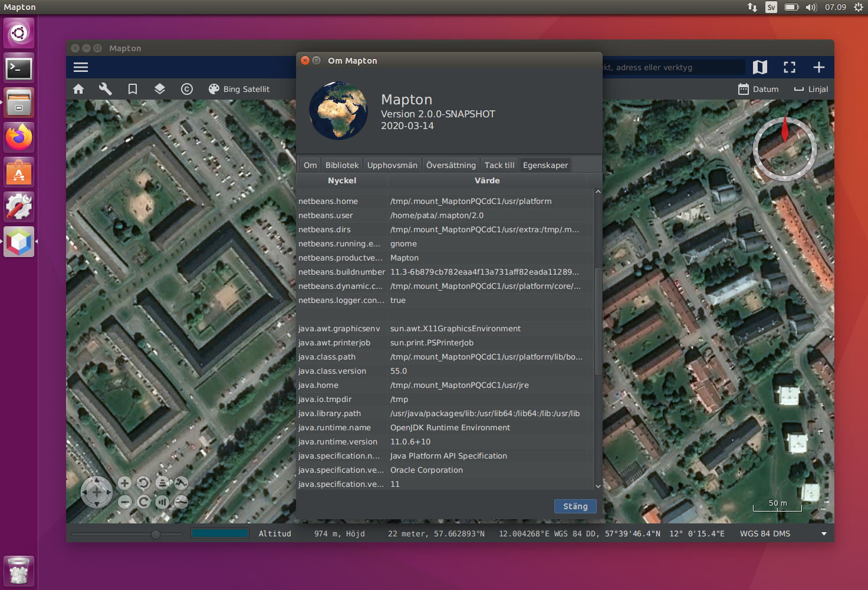
Task: Open the Upphovsmän tab
Action: pyautogui.click(x=392, y=165)
